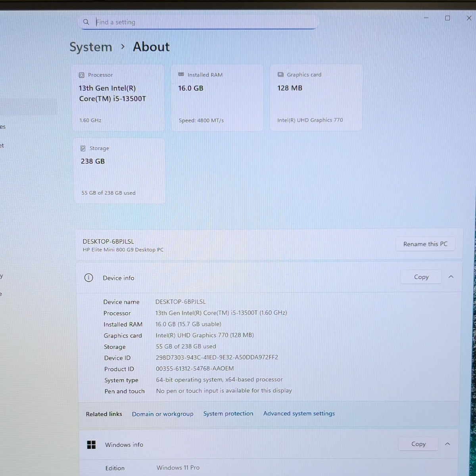Click the Processor chip icon
This screenshot has height=476, width=476.
tap(82, 75)
